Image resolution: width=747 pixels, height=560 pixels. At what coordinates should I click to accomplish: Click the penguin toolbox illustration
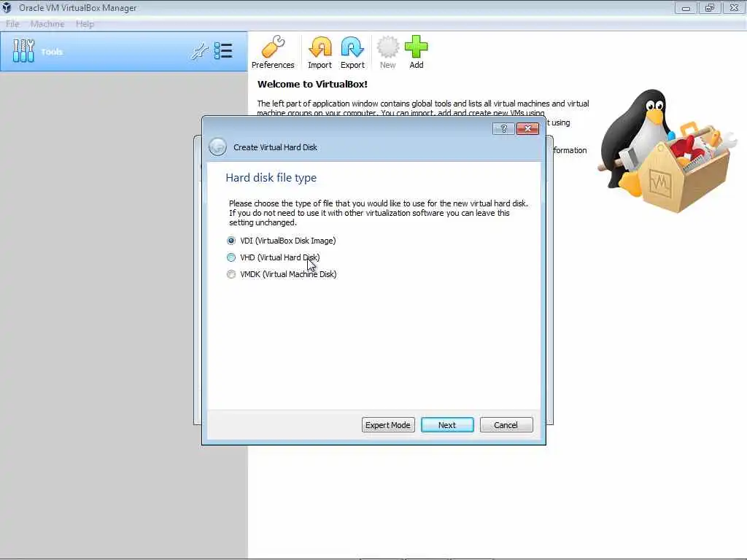(667, 150)
